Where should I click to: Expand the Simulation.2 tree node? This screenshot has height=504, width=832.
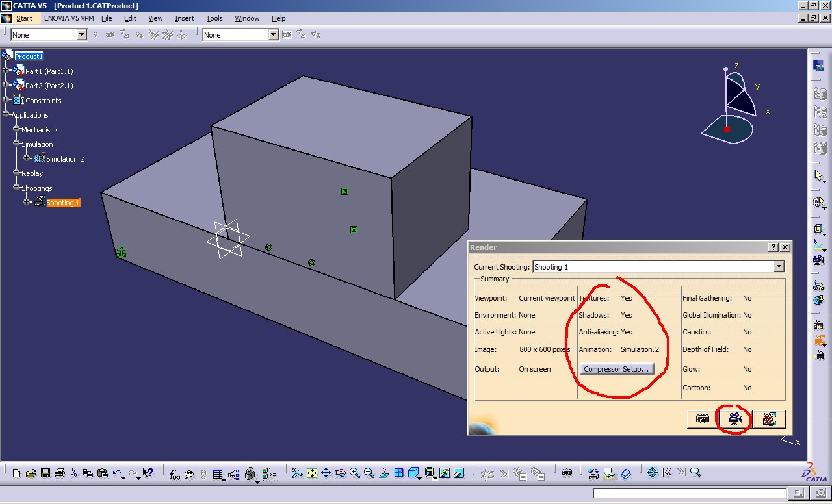coord(27,158)
